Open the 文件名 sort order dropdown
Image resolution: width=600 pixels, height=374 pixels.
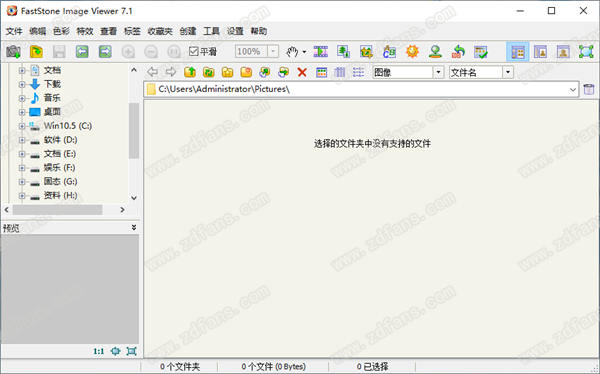508,72
